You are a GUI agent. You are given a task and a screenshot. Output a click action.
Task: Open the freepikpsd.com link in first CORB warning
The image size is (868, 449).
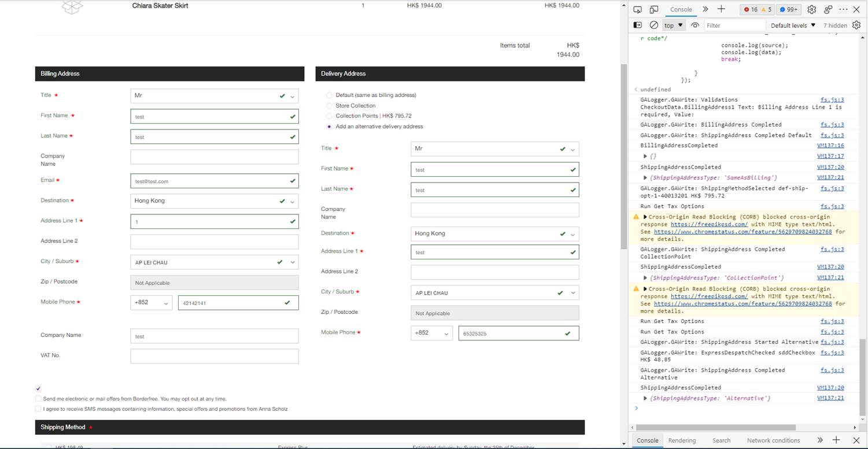[x=709, y=224]
